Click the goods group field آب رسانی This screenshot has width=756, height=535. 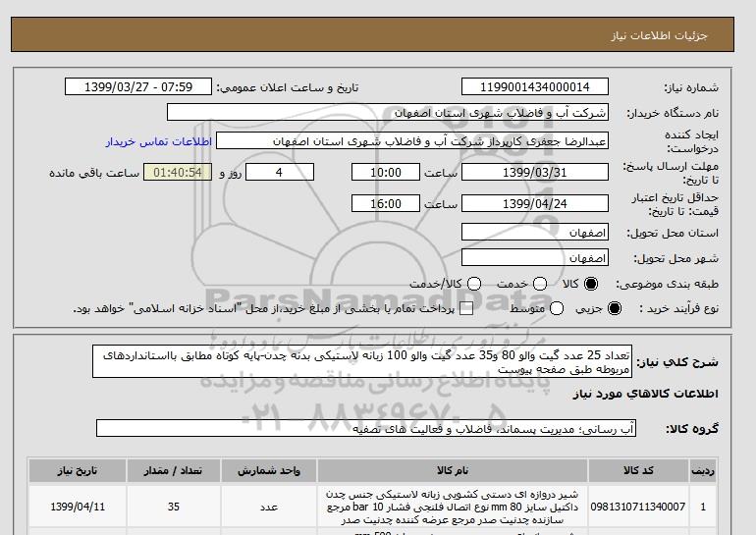pyautogui.click(x=366, y=428)
